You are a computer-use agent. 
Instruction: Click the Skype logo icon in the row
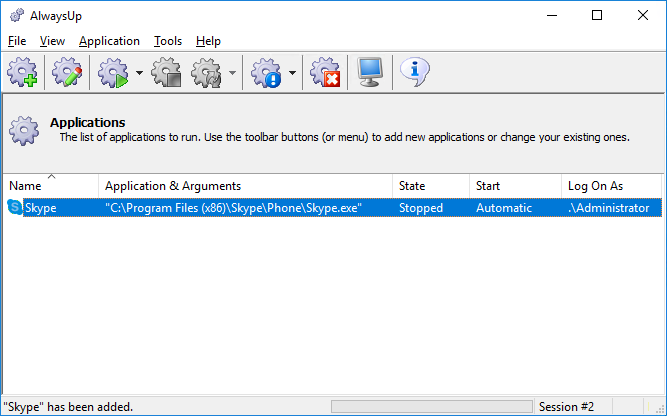tap(15, 207)
